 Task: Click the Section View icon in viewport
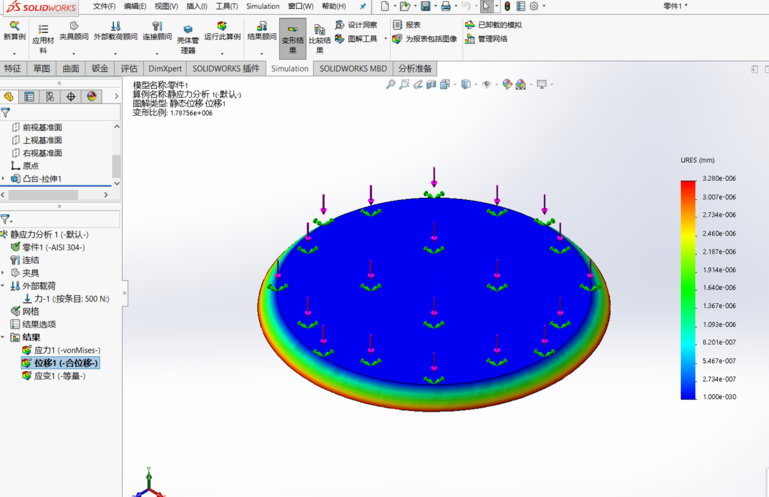(431, 84)
